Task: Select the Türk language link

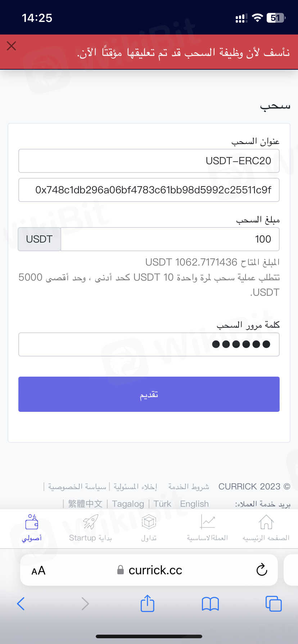Action: point(162,504)
